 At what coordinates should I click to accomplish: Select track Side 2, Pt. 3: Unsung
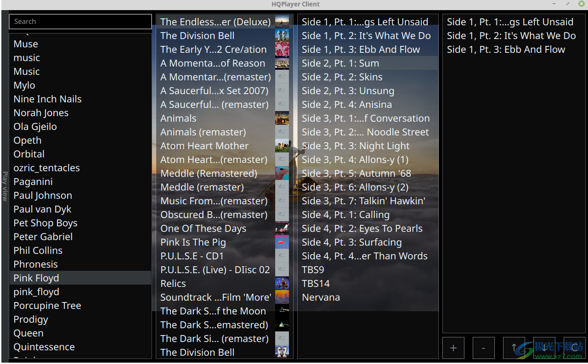(x=368, y=91)
